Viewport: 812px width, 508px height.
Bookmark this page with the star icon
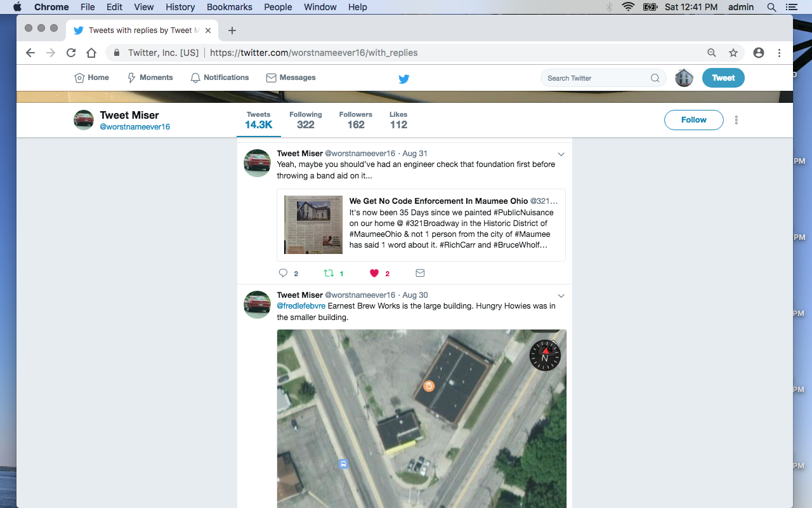coord(733,53)
